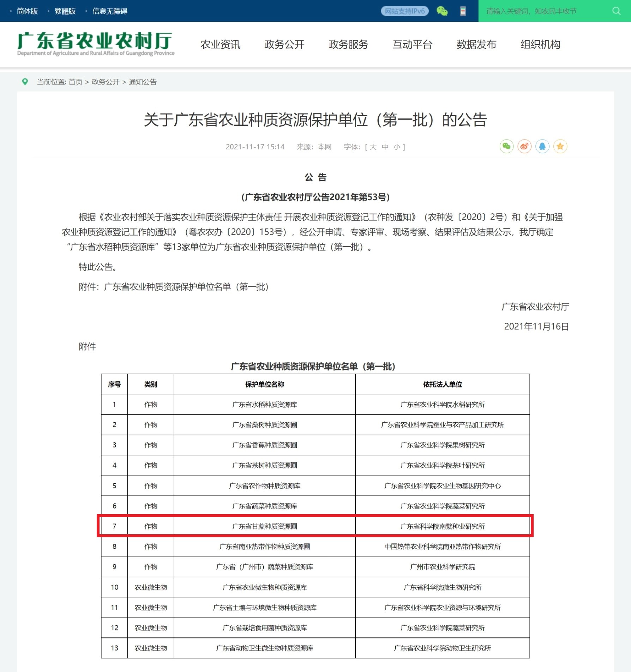The width and height of the screenshot is (631, 672).
Task: Click the attachment line 附件：广东省农业种质资源保护单位名单
Action: pos(174,286)
